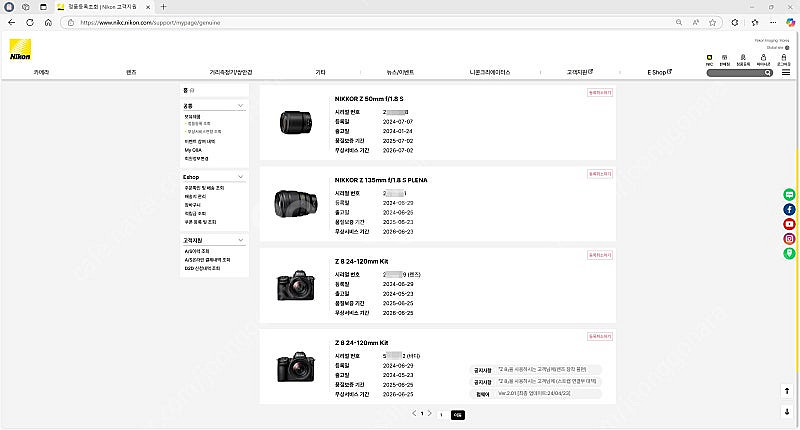800x430 pixels.
Task: Open the 기타 navigation menu item
Action: coord(320,72)
